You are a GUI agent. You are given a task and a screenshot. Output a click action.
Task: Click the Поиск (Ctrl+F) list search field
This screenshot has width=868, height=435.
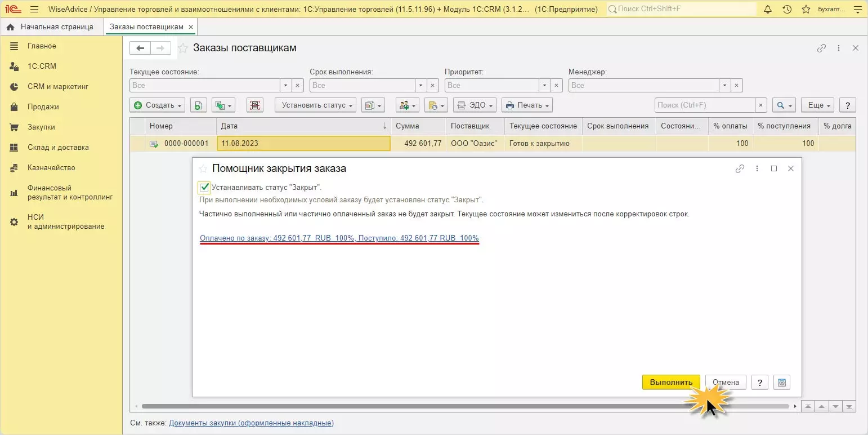click(x=704, y=105)
